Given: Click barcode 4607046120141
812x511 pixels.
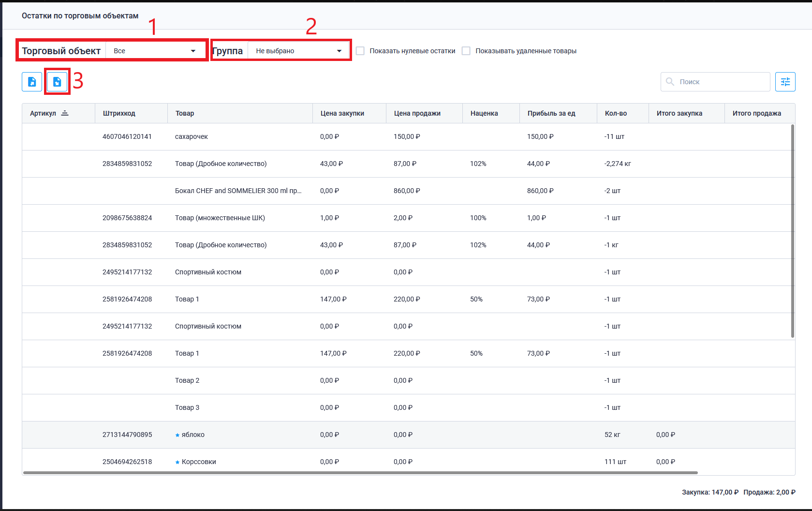Looking at the screenshot, I should (127, 136).
